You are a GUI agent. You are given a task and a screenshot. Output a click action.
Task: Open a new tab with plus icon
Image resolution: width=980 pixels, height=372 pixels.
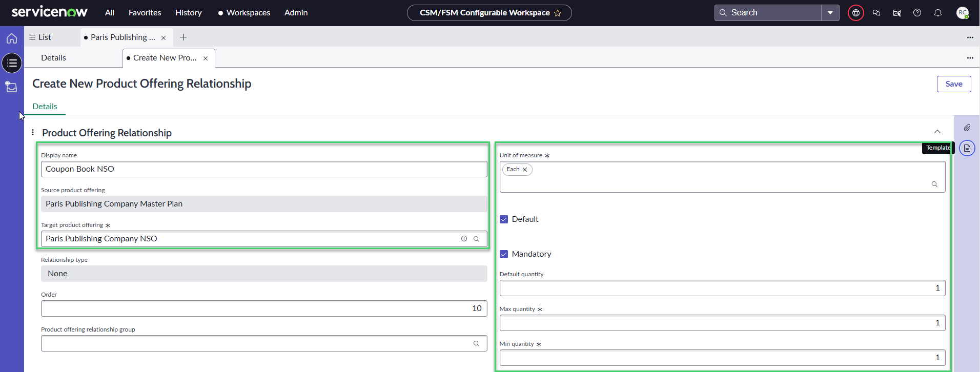(x=183, y=37)
